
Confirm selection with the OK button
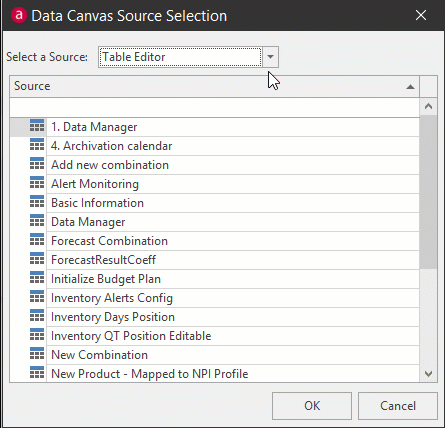(312, 406)
